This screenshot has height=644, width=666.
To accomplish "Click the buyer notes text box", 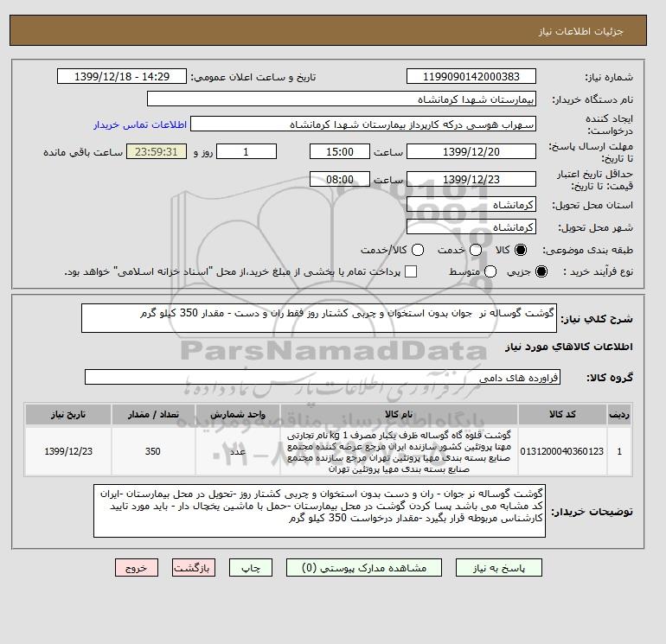I will [x=319, y=511].
